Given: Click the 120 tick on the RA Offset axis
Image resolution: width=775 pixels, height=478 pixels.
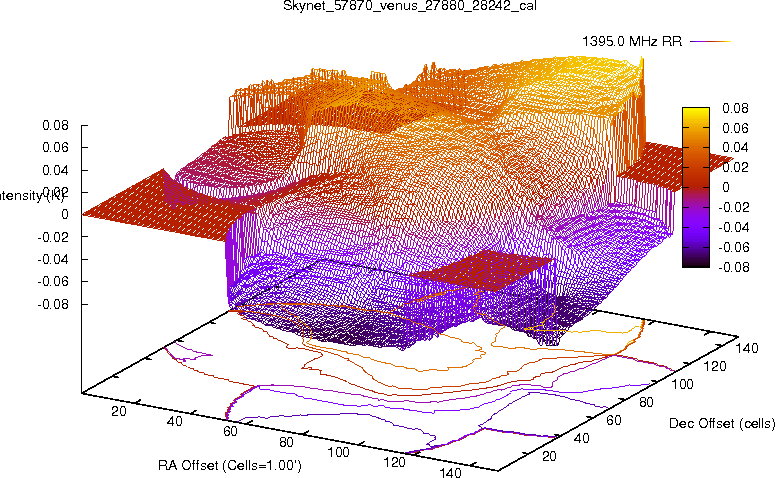Looking at the screenshot, I should 394,462.
